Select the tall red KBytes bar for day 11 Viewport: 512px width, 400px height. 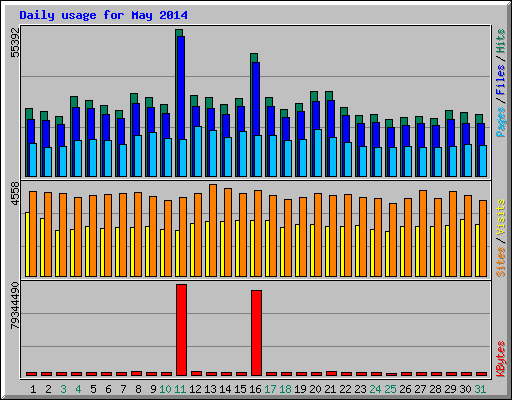(181, 330)
